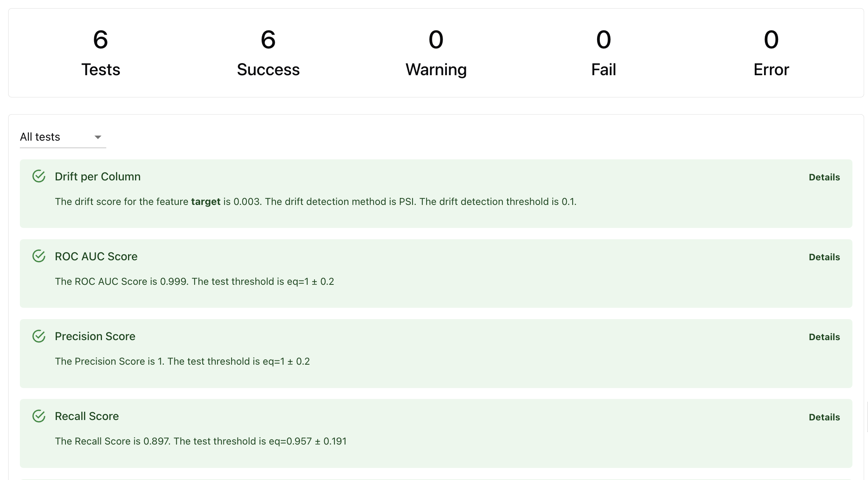Click the Drift per Column test title
The height and width of the screenshot is (480, 868).
(98, 176)
